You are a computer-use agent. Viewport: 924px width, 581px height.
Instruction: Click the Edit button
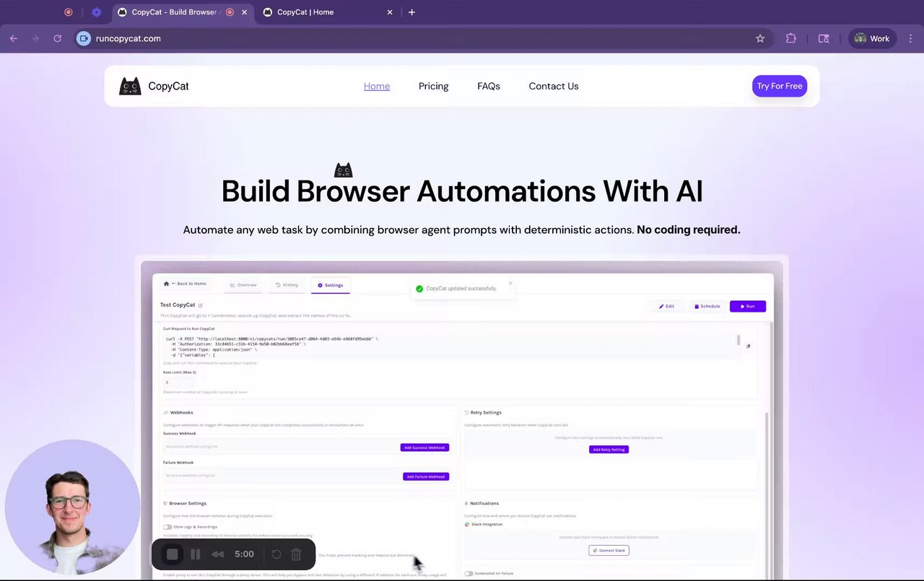click(666, 306)
